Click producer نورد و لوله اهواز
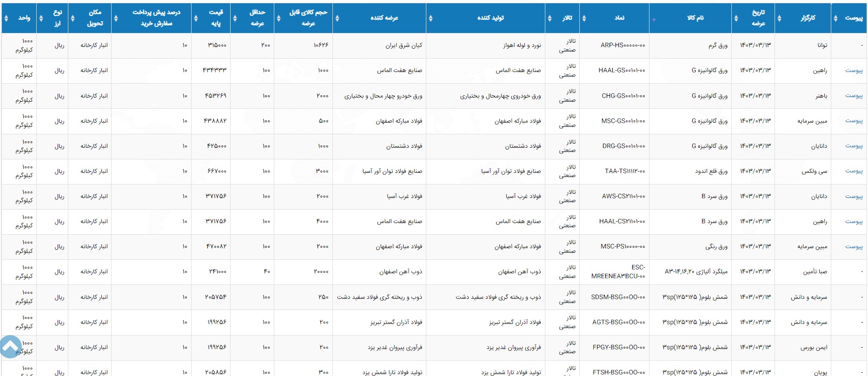This screenshot has width=868, height=376. click(x=522, y=46)
